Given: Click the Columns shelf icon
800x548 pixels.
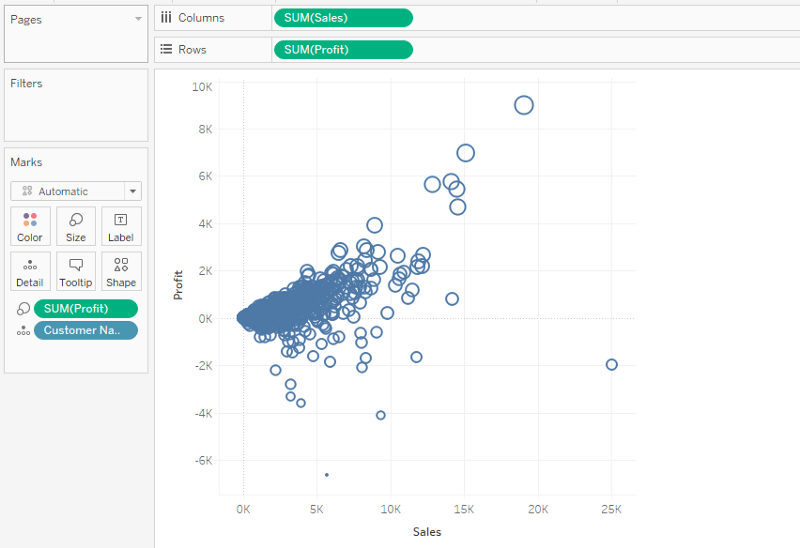Looking at the screenshot, I should pos(166,18).
